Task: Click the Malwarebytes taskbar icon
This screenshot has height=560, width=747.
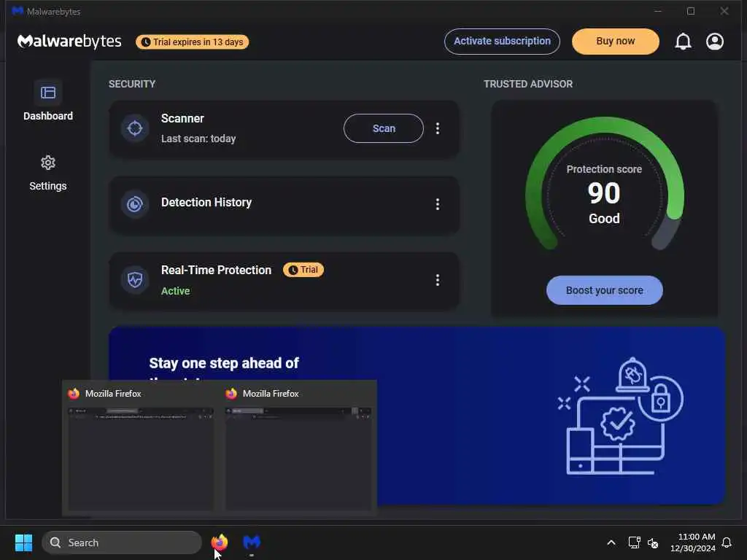Action: point(252,542)
